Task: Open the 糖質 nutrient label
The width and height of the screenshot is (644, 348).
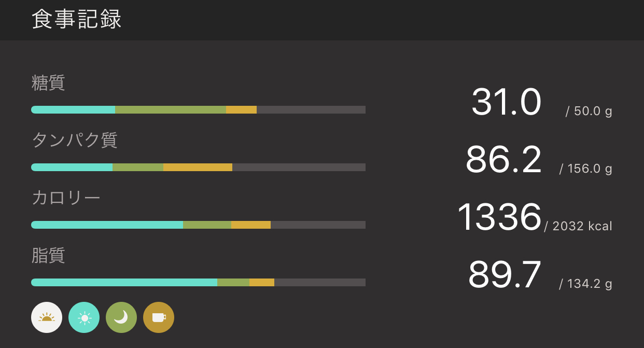Action: 48,83
